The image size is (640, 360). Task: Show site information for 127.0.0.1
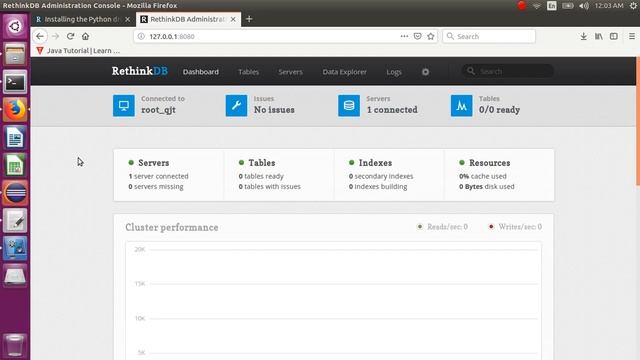click(141, 36)
